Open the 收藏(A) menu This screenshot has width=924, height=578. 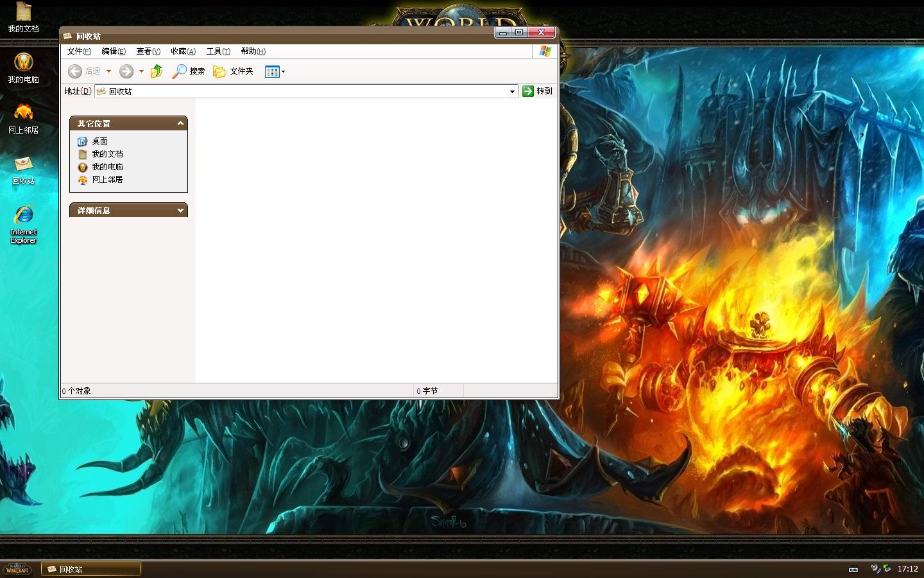183,51
